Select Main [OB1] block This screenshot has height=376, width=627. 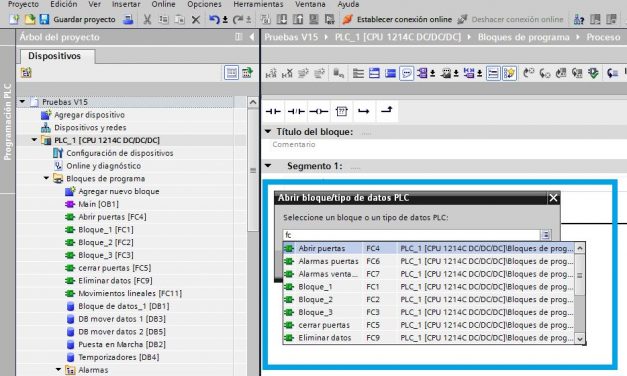pos(98,204)
